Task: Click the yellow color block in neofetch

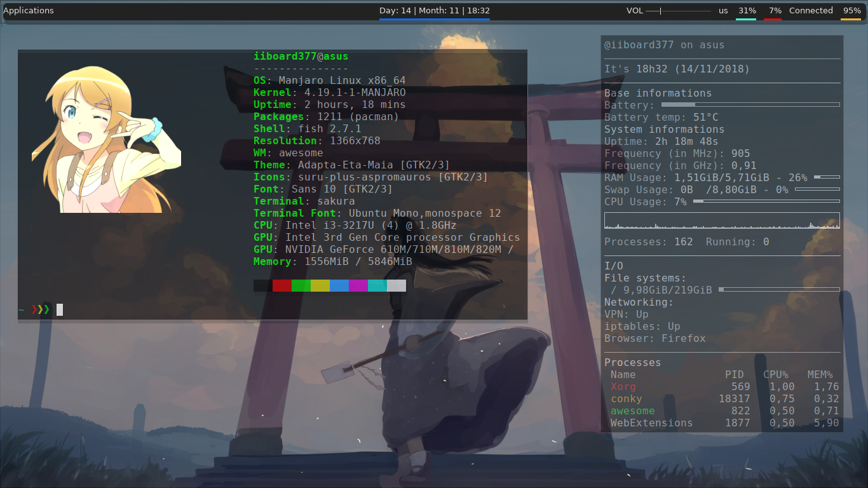Action: [x=320, y=286]
